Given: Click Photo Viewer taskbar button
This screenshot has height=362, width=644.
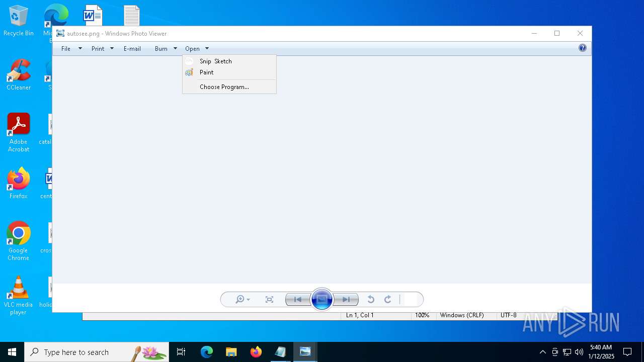Looking at the screenshot, I should 305,352.
